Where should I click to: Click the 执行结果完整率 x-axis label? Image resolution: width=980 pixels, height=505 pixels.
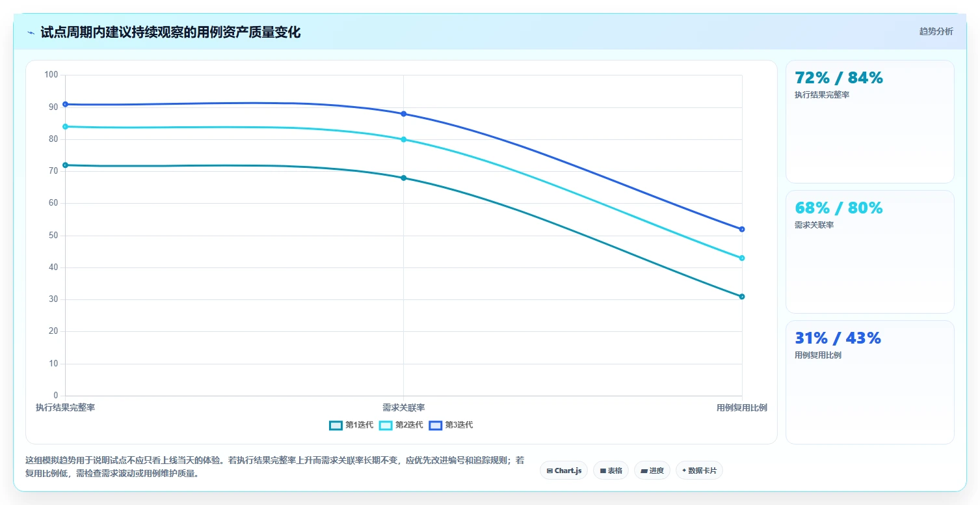[x=65, y=408]
